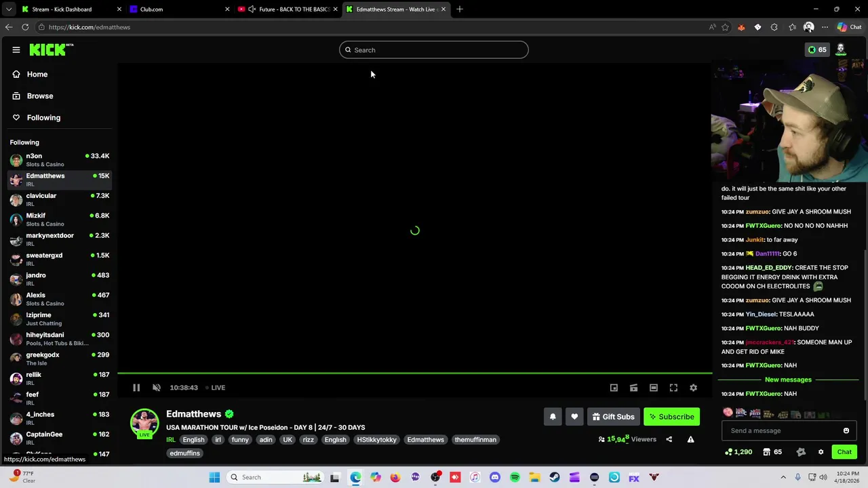Click the edmuffins tag
Image resolution: width=868 pixels, height=488 pixels.
(185, 453)
